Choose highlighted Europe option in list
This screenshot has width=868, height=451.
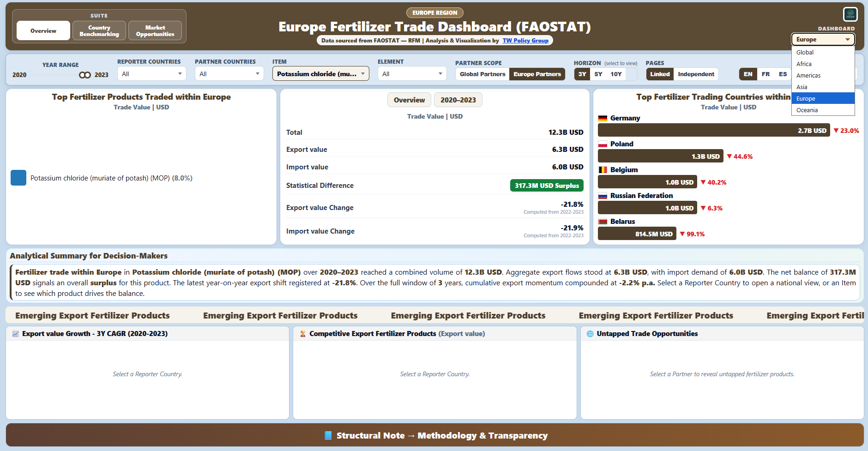tap(823, 98)
